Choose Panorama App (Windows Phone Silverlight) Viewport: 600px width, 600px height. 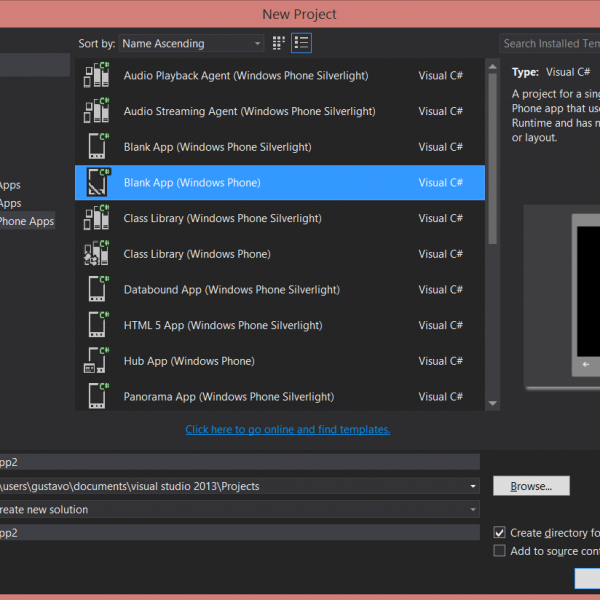point(229,397)
